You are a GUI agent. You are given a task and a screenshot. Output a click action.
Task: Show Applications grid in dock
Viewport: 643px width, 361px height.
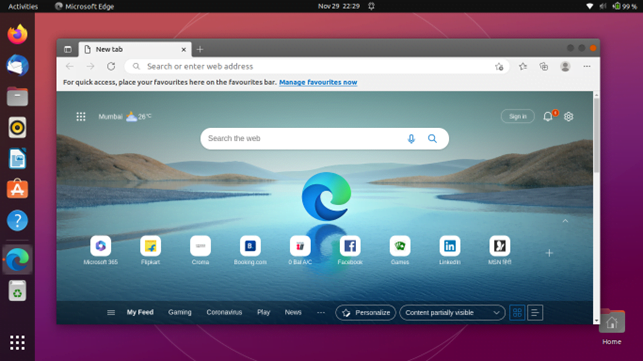tap(17, 343)
